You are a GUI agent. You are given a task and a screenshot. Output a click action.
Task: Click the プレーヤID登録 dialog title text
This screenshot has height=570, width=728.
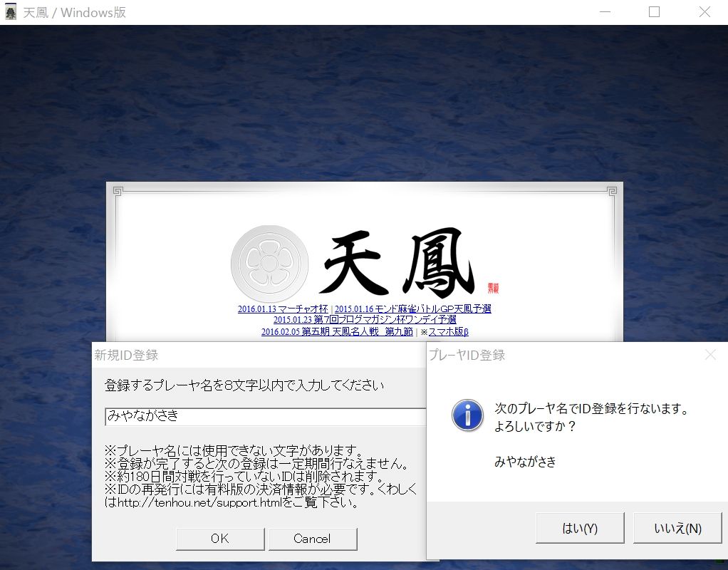467,356
